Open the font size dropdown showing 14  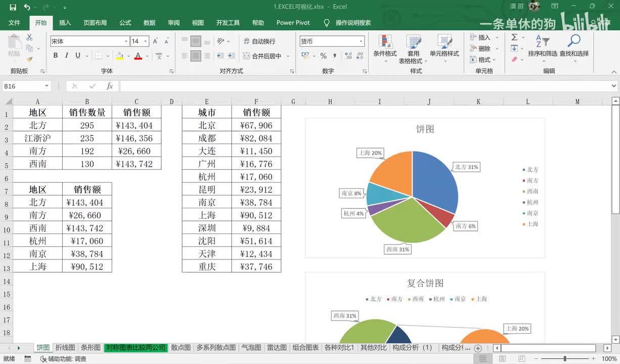146,41
